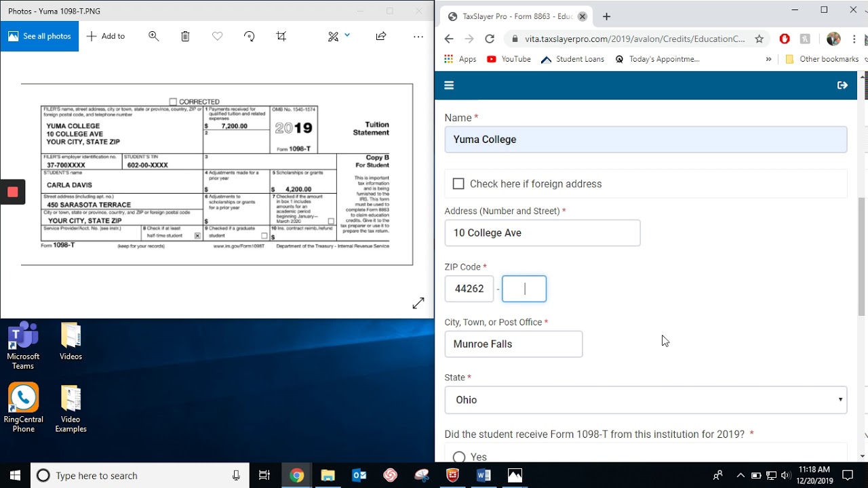Open the Student Loans bookmark
This screenshot has width=868, height=488.
(x=573, y=59)
